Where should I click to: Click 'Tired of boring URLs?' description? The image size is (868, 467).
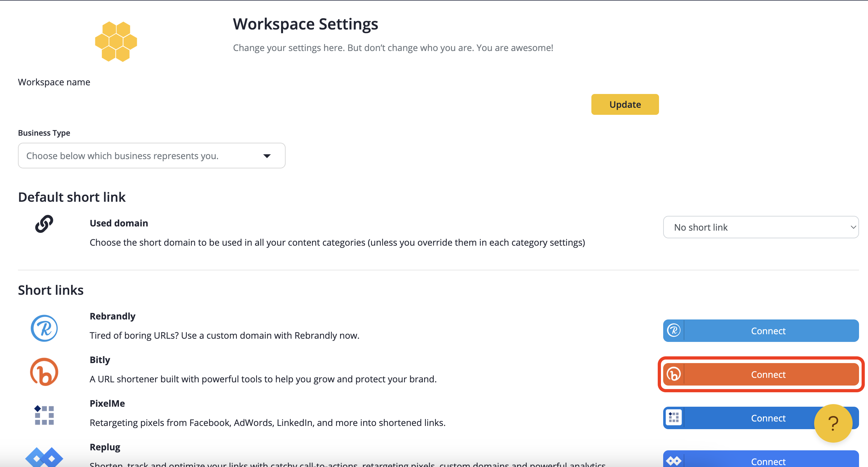tap(224, 335)
